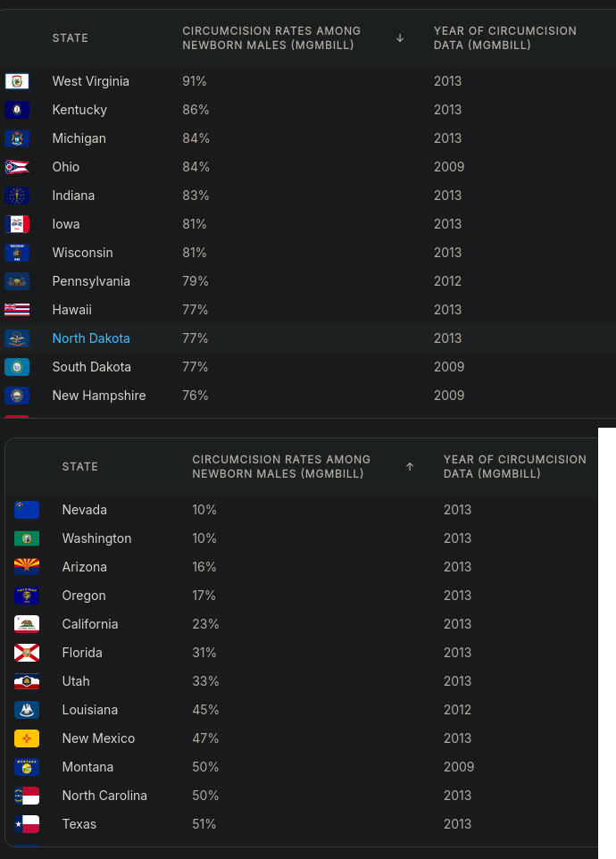Select the Kentucky state name
This screenshot has height=859, width=616.
pyautogui.click(x=79, y=110)
